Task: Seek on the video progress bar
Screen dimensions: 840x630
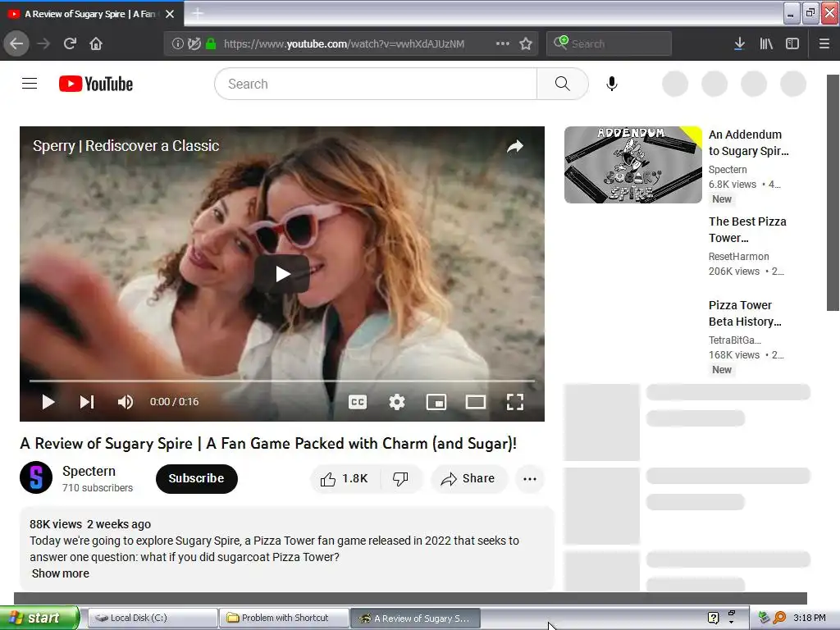Action: coord(282,381)
